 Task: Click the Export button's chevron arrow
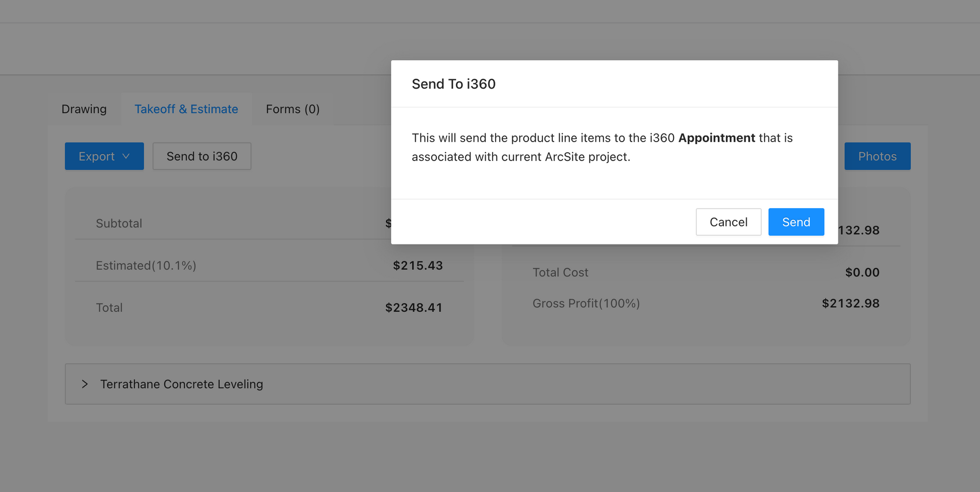pyautogui.click(x=126, y=156)
